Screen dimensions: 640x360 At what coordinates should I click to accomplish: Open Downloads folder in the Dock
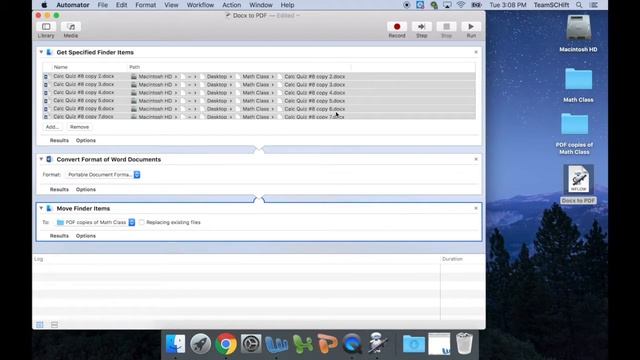414,344
